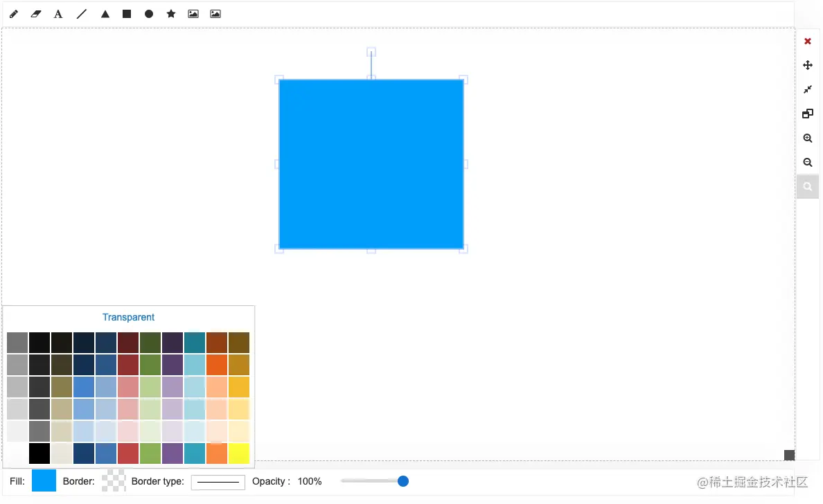Zoom out with the magnifier minus icon

click(808, 163)
